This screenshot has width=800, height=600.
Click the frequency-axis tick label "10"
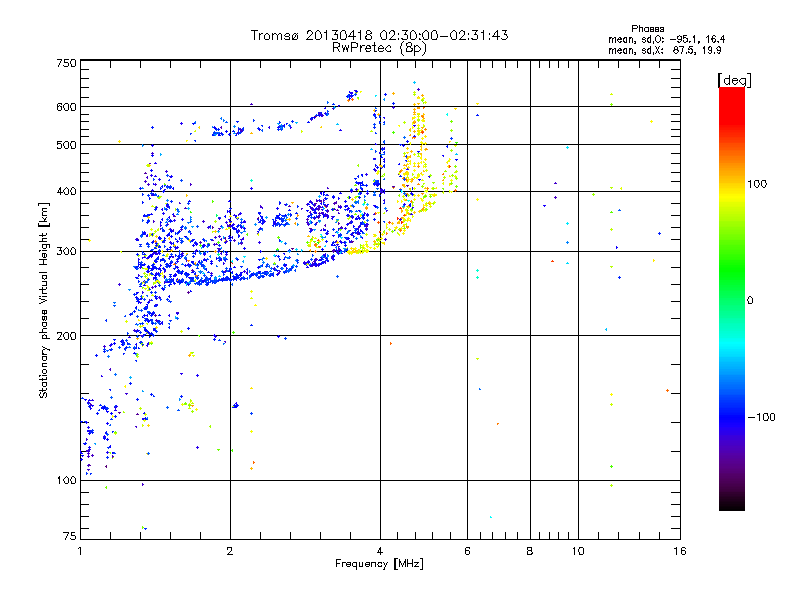click(x=578, y=551)
